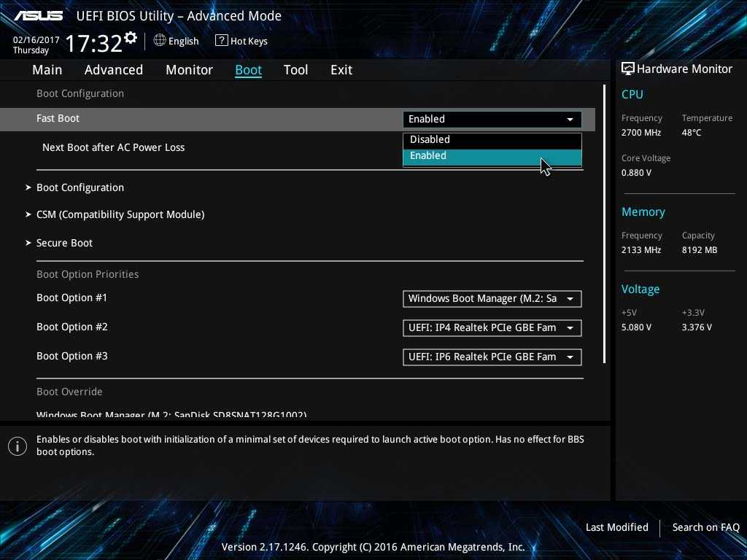
Task: Click the Windows Boot Manager override entry
Action: 171,414
